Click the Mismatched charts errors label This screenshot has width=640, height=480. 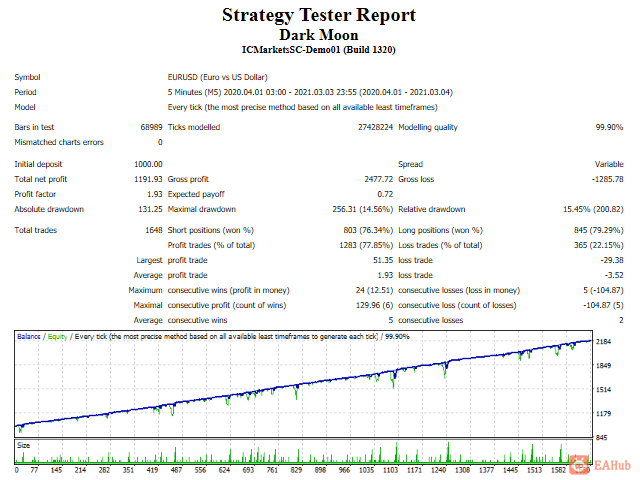pos(59,142)
